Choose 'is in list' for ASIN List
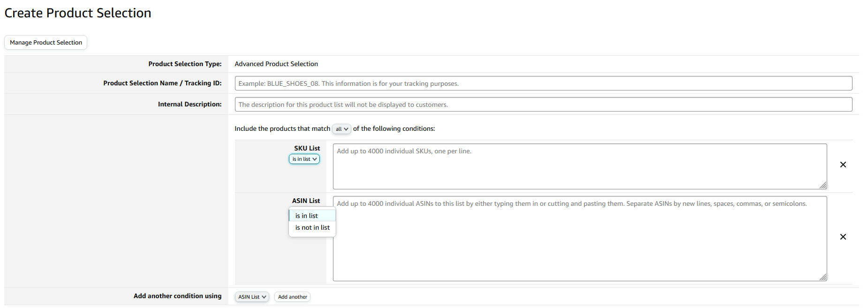 [307, 216]
